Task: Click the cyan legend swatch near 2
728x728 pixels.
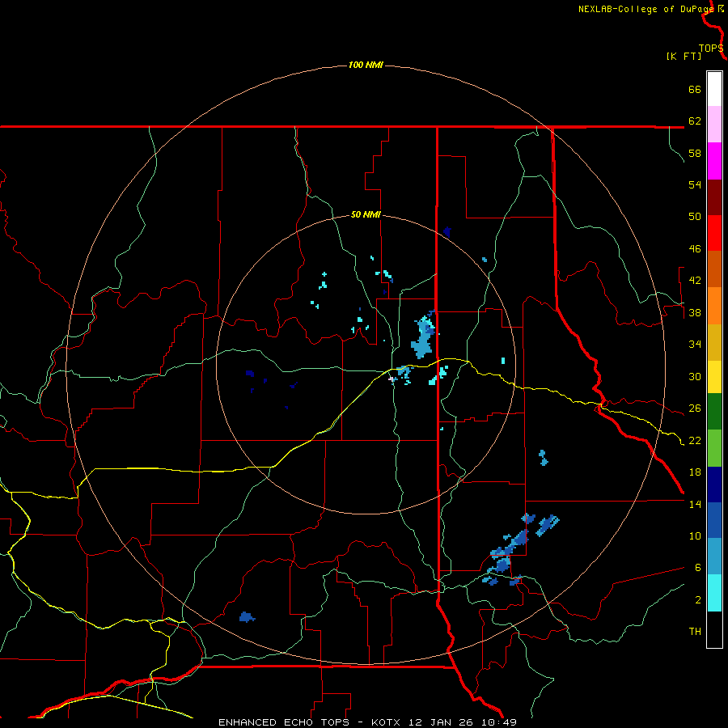Action: click(714, 593)
